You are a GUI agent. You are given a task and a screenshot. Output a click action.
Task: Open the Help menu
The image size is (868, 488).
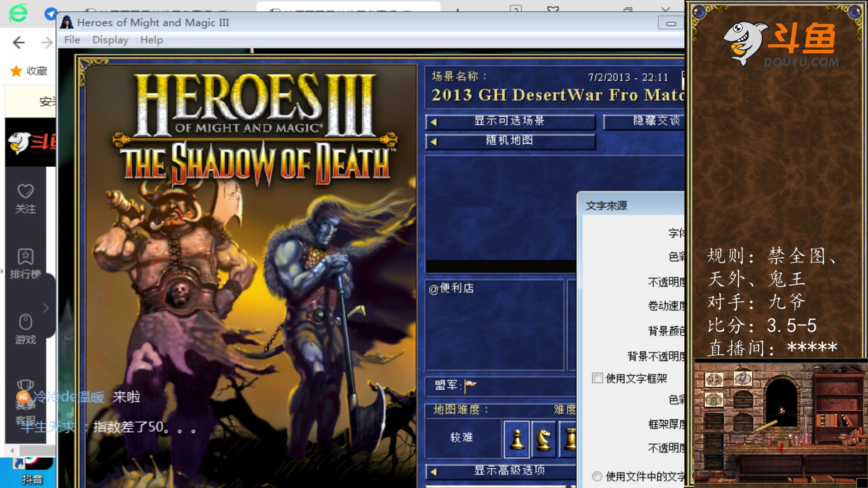(x=151, y=40)
